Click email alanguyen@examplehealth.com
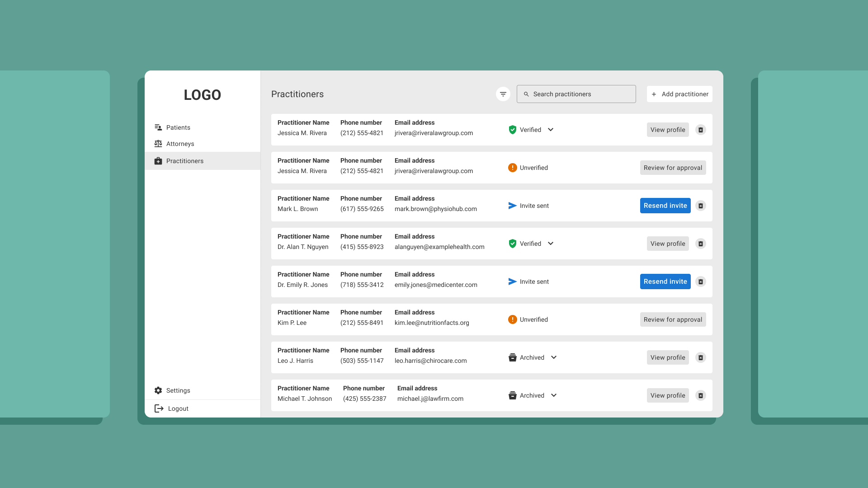 439,247
